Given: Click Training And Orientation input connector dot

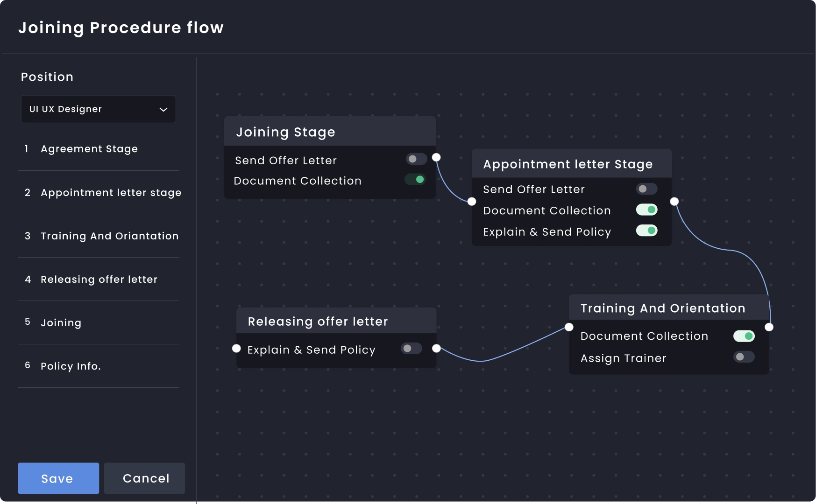Looking at the screenshot, I should (x=569, y=327).
